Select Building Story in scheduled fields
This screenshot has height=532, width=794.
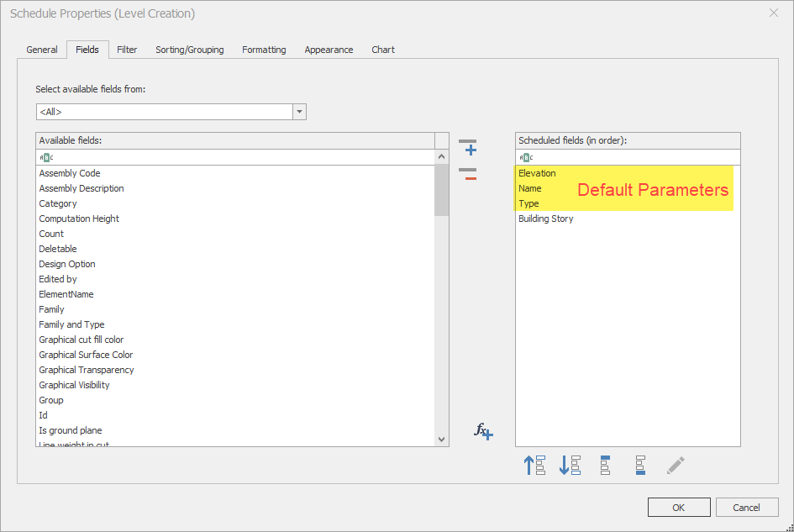628,219
